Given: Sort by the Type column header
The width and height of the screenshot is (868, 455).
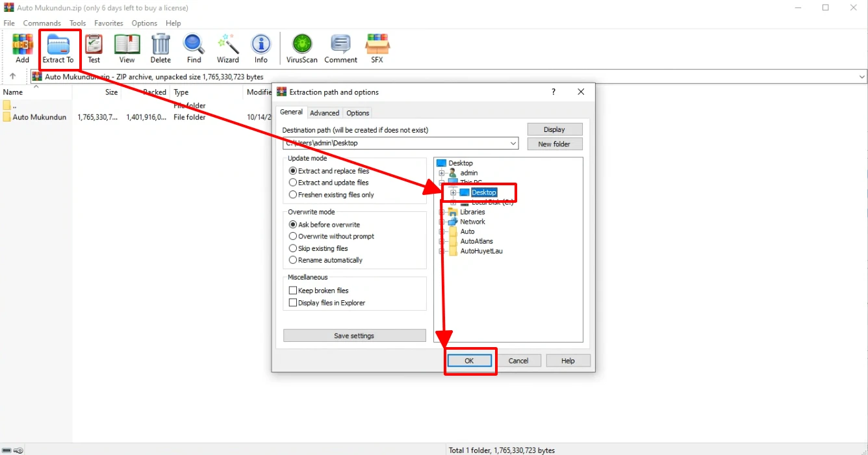Looking at the screenshot, I should (x=207, y=92).
